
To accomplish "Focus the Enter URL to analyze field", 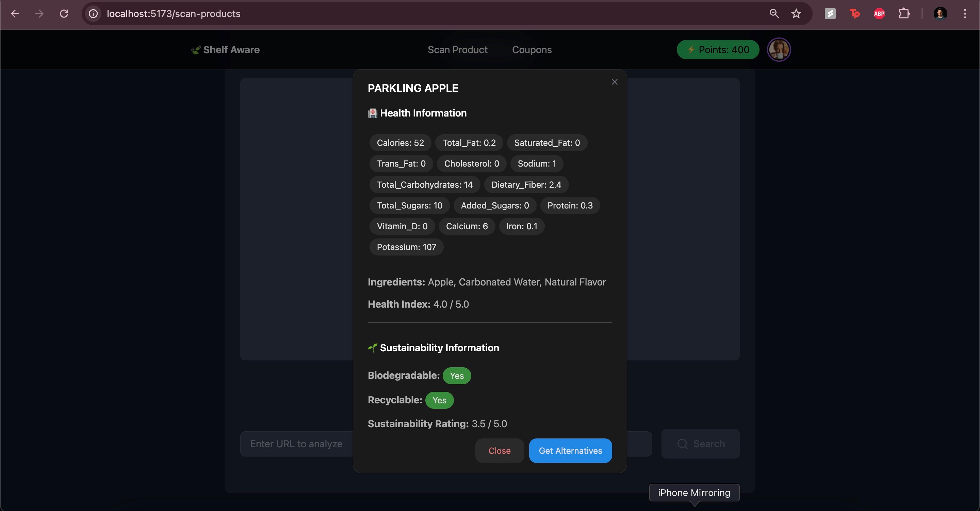I will pos(297,444).
